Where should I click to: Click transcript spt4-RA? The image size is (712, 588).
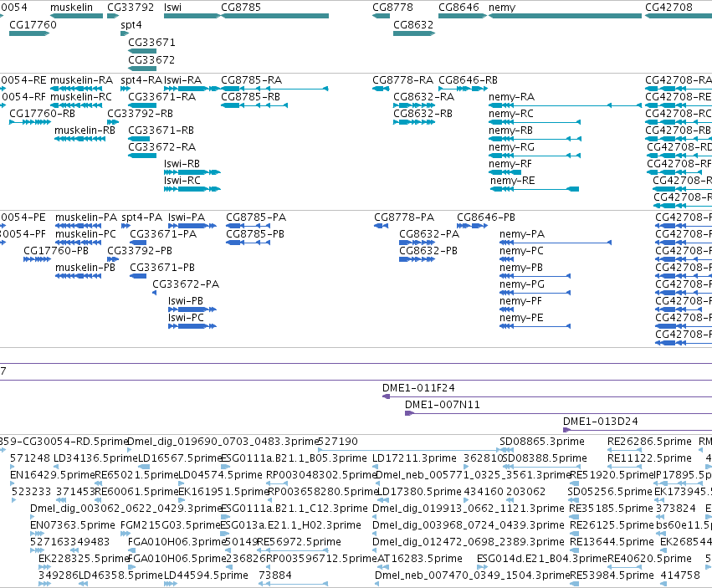click(x=125, y=89)
